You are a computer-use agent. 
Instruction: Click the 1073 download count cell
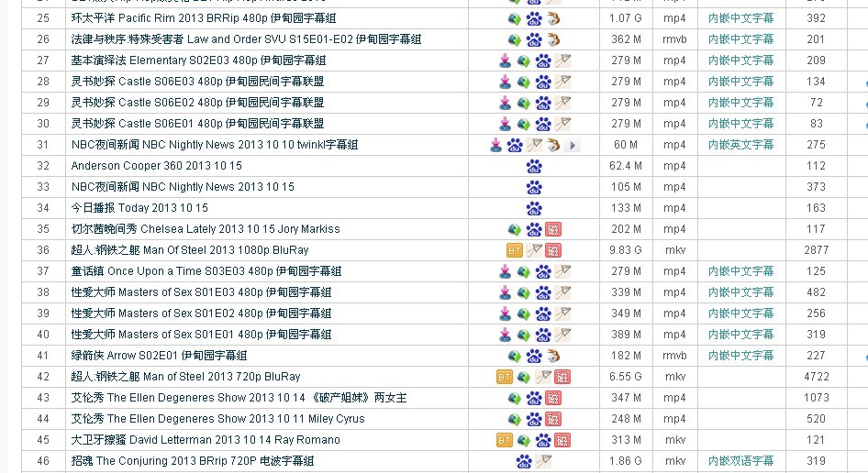(x=816, y=398)
